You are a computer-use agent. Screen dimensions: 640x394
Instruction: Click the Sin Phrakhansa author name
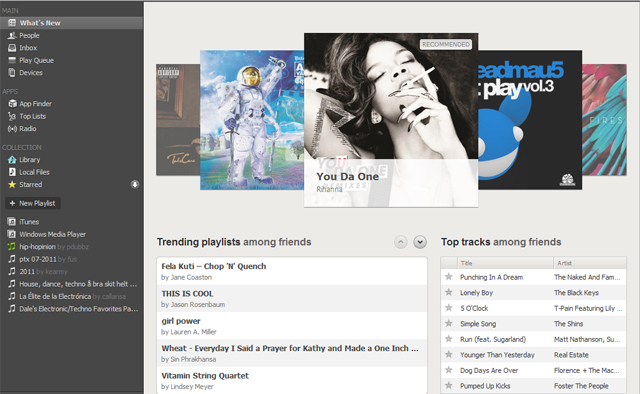(193, 359)
